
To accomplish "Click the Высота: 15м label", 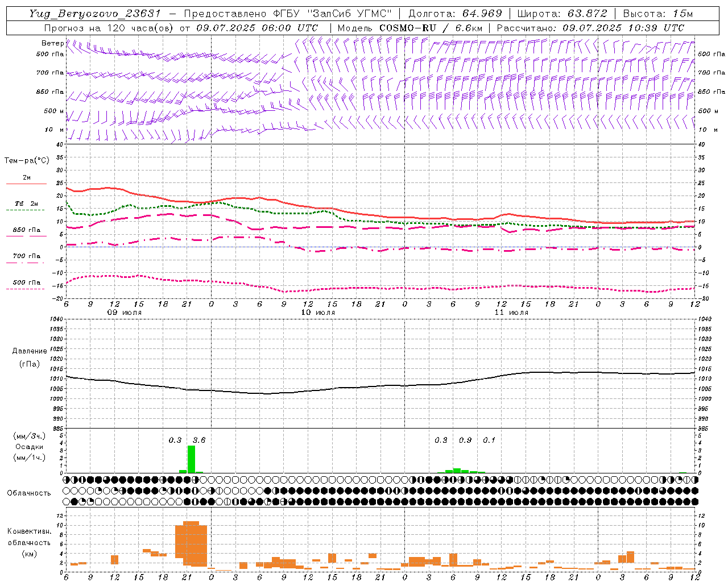I will 658,14.
